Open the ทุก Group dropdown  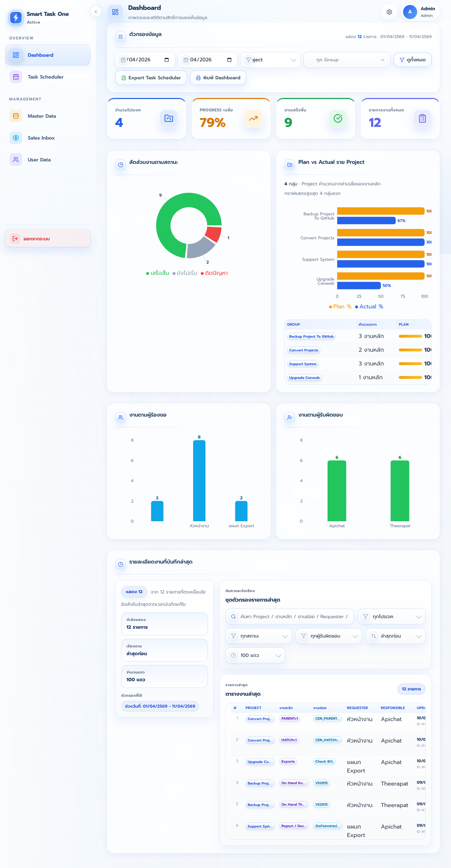(x=347, y=60)
